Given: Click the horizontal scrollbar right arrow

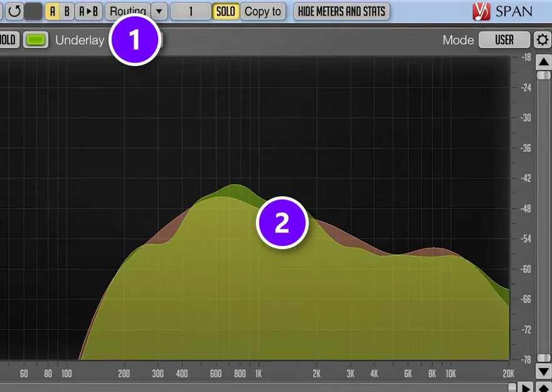Looking at the screenshot, I should click(526, 388).
